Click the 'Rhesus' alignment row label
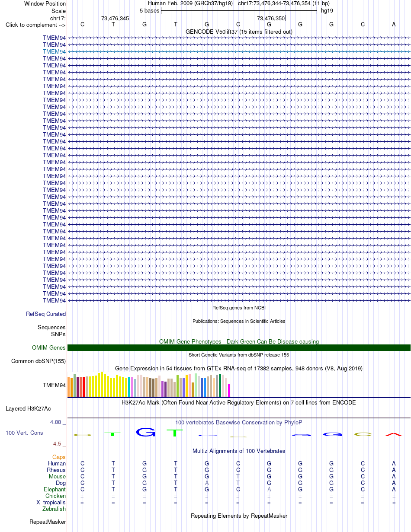This screenshot has width=411, height=532. click(x=56, y=470)
